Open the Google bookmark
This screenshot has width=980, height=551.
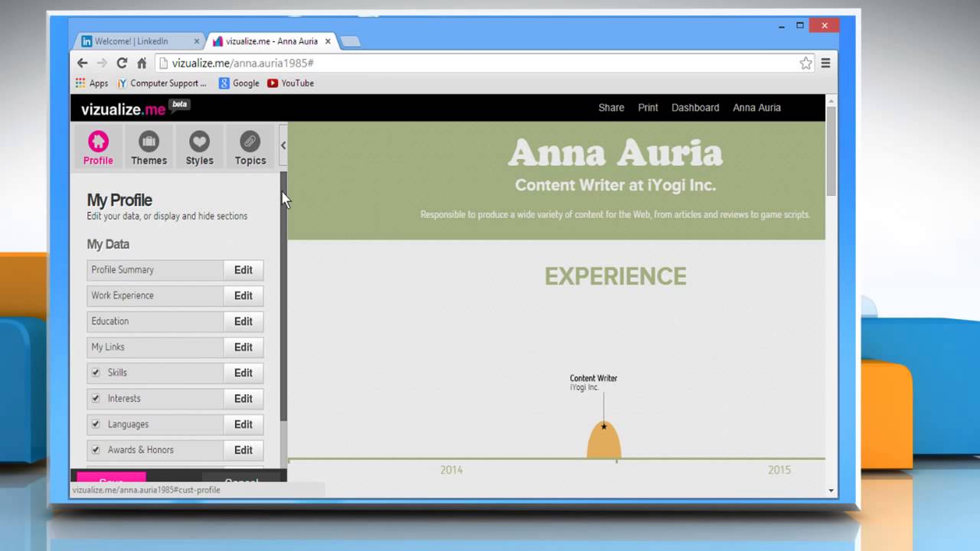click(239, 83)
